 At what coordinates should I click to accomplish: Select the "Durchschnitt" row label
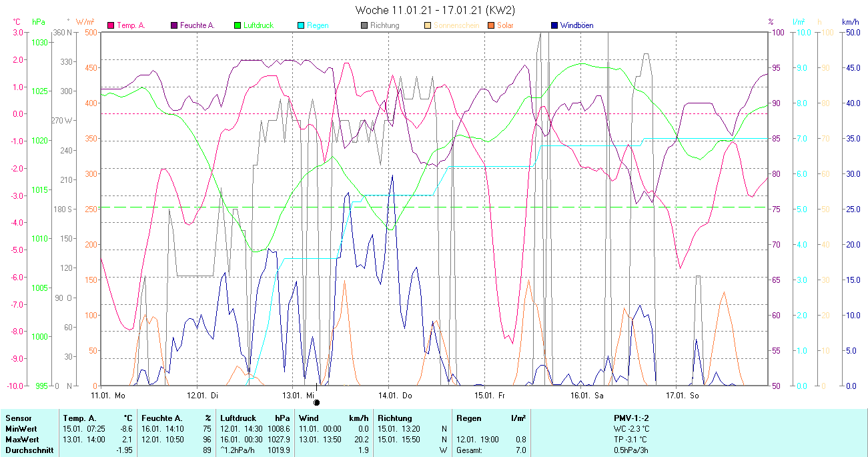(28, 450)
